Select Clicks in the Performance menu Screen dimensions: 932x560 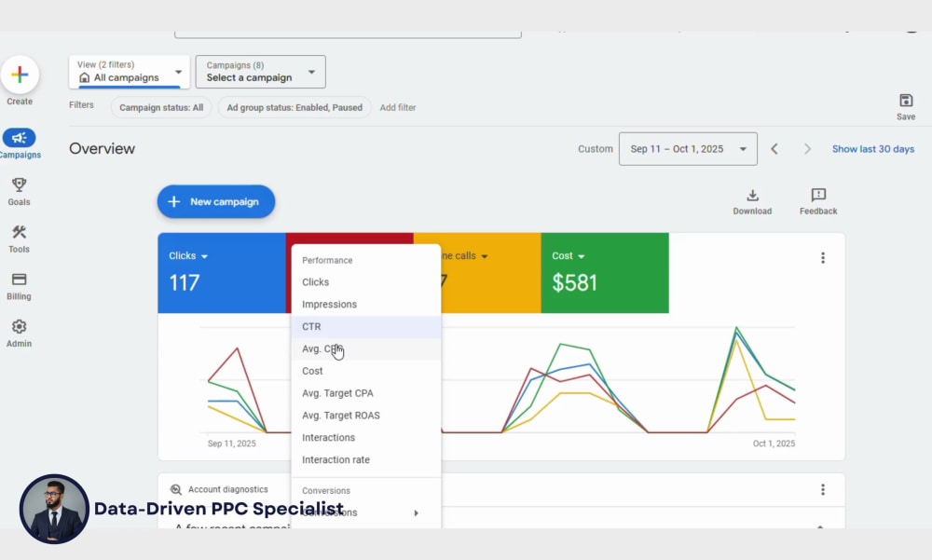[366, 281]
